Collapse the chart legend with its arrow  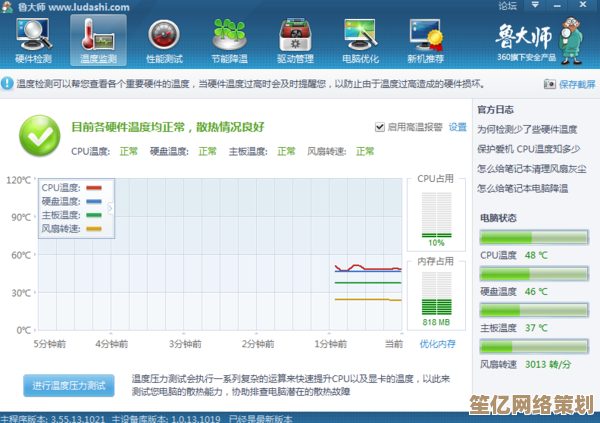tap(110, 209)
